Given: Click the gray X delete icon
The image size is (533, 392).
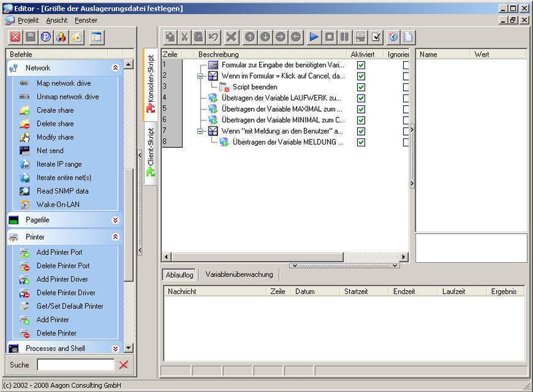Looking at the screenshot, I should tap(231, 37).
